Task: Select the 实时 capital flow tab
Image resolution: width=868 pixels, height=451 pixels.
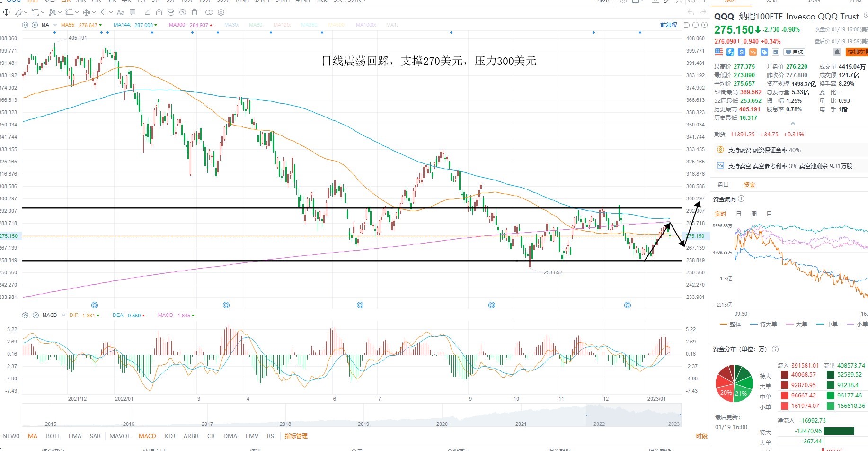Action: pyautogui.click(x=720, y=214)
